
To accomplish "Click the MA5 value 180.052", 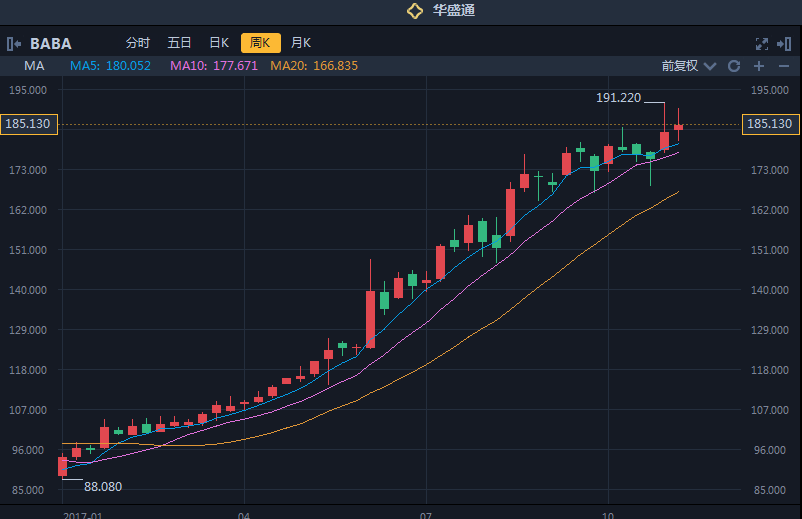I will (x=111, y=66).
